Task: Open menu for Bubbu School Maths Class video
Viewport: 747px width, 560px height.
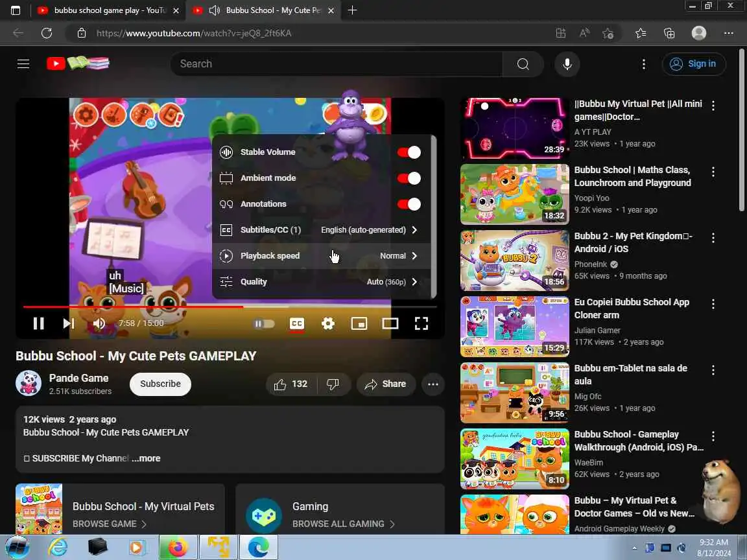Action: 713,172
